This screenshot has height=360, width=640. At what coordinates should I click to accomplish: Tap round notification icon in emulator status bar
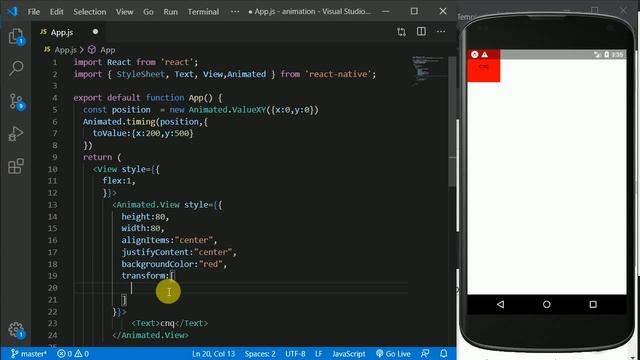click(474, 54)
